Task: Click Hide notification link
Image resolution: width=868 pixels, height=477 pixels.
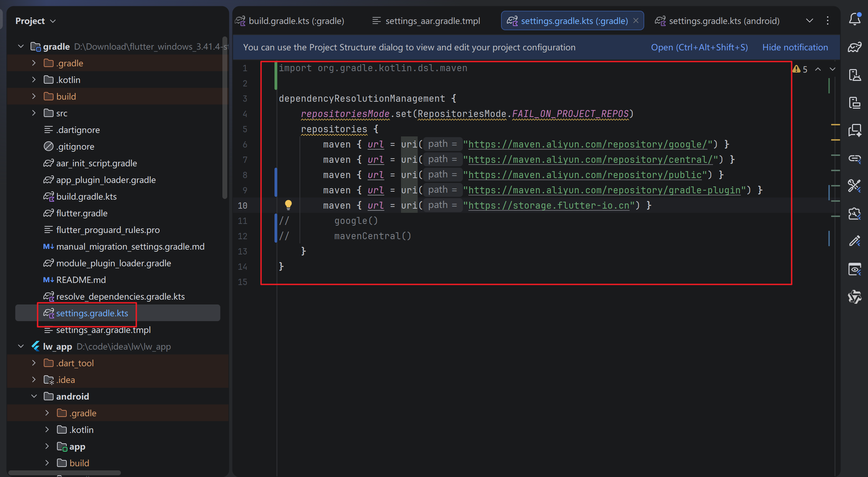Action: [795, 47]
